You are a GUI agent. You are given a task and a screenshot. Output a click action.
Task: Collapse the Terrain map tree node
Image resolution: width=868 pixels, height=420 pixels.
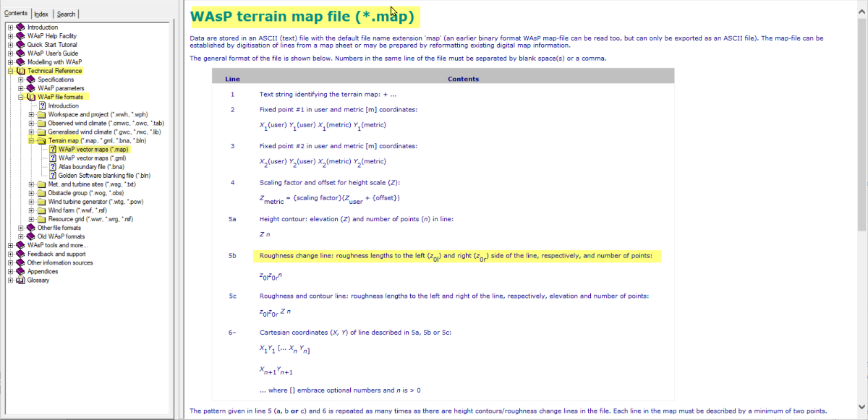(31, 140)
